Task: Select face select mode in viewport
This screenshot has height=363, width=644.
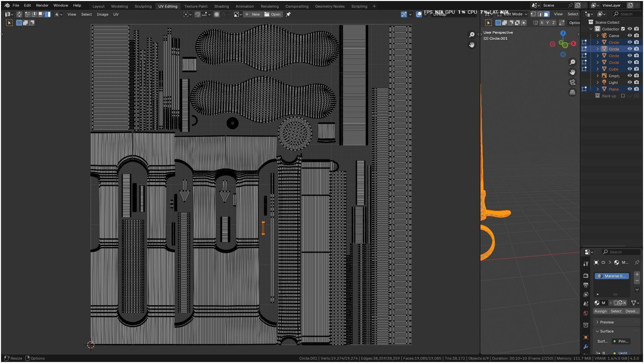Action: [546, 14]
